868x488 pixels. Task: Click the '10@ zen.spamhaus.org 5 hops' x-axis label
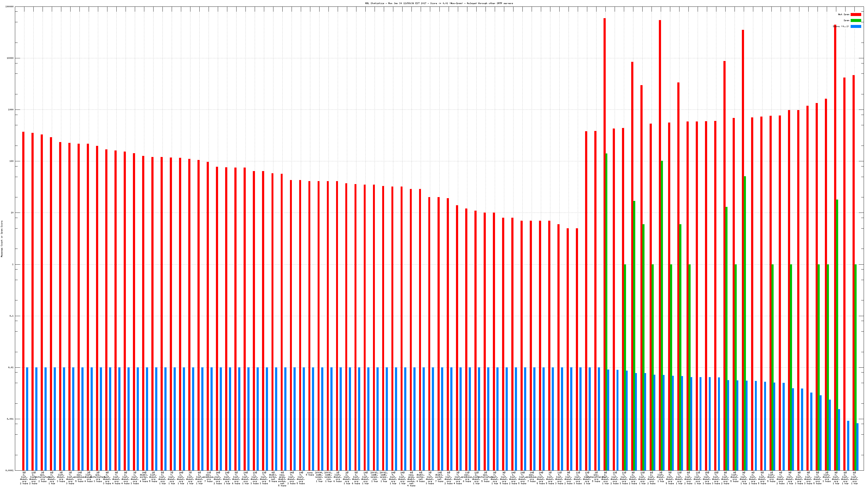[79, 477]
